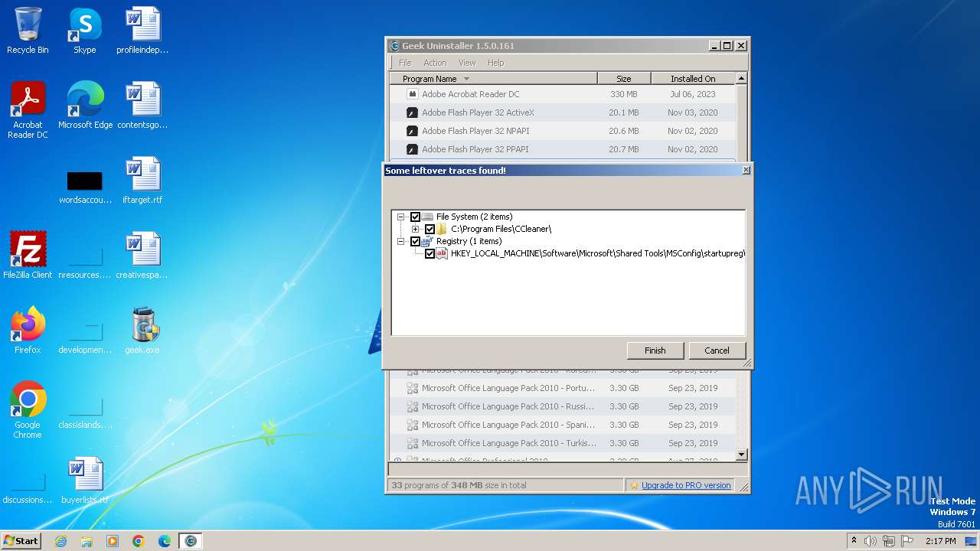980x551 pixels.
Task: Close the leftover traces dialog
Action: click(746, 170)
